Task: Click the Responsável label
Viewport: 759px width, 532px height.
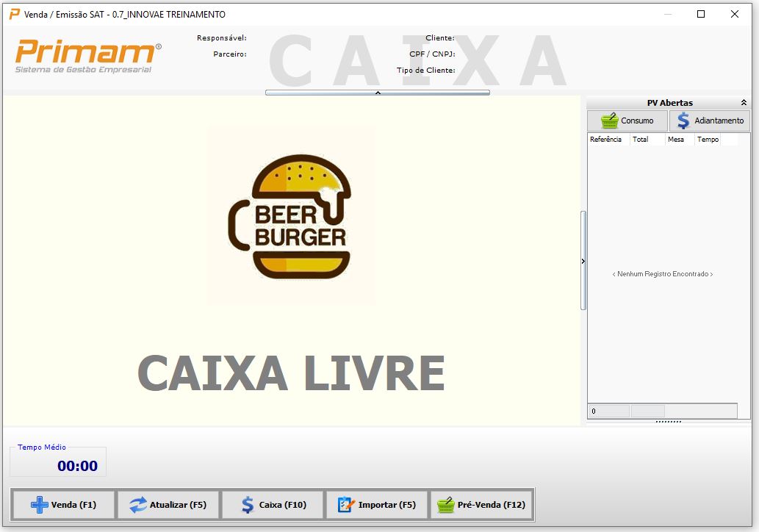Action: 222,37
